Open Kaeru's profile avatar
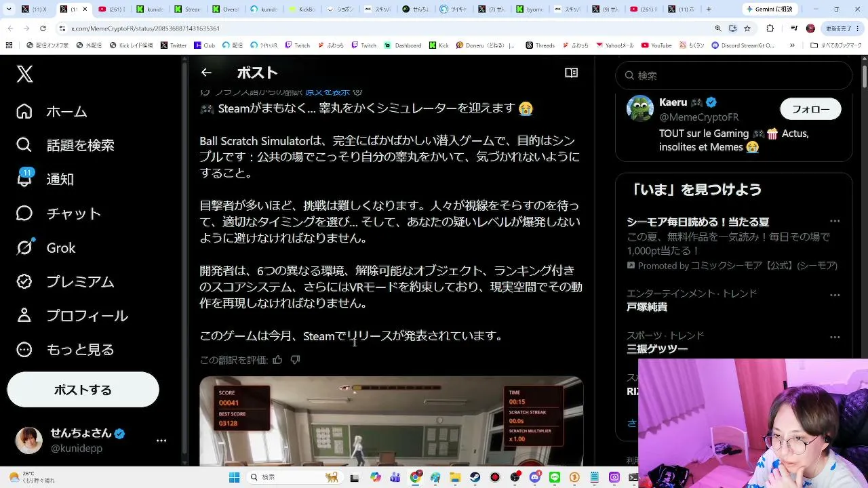Viewport: 868px width, 488px height. (639, 108)
